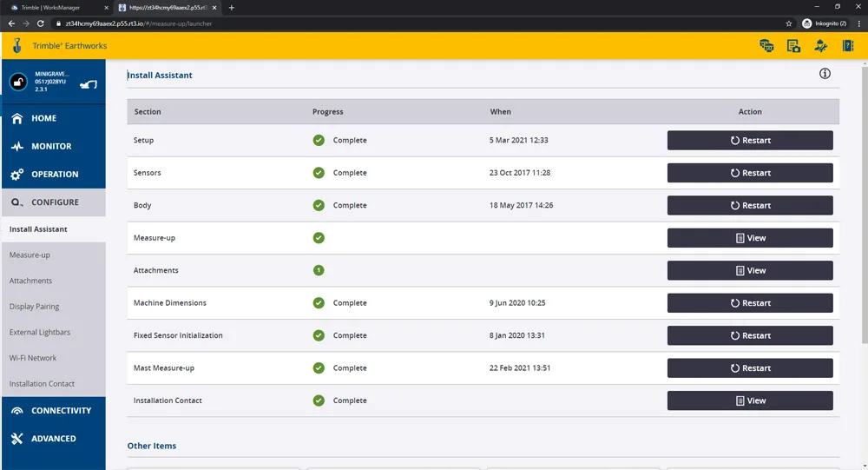Image resolution: width=868 pixels, height=470 pixels.
Task: Click the Installation Contact row check icon
Action: (x=319, y=400)
